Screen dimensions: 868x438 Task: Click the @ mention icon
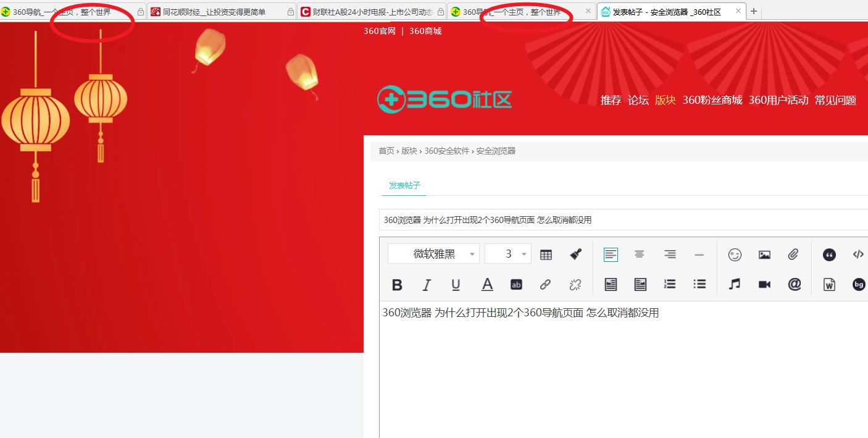click(x=794, y=284)
